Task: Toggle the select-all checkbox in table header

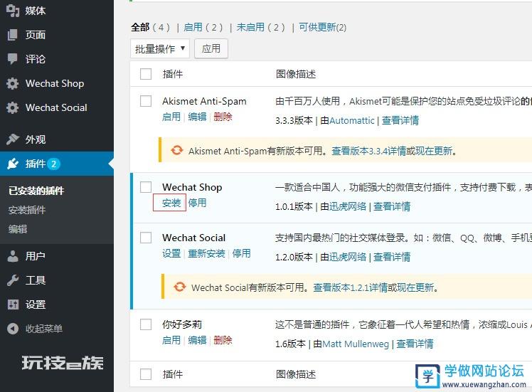Action: 146,74
